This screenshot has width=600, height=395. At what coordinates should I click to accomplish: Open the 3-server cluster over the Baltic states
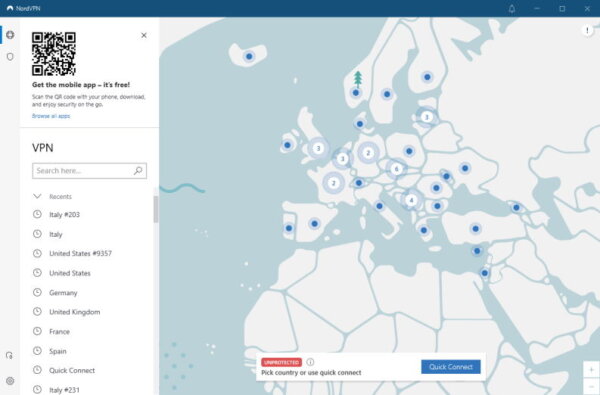[427, 117]
